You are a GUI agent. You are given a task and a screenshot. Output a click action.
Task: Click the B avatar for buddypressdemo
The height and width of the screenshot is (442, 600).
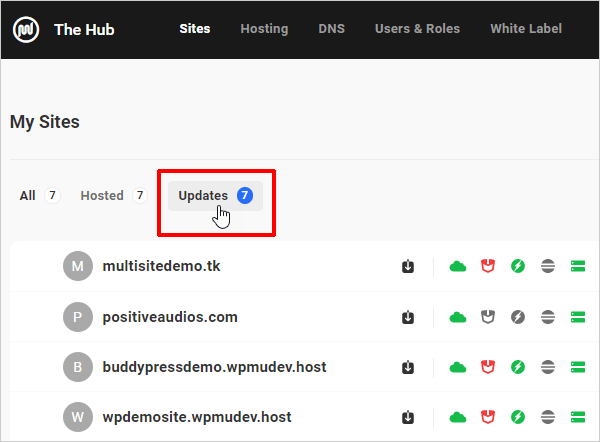(x=78, y=367)
